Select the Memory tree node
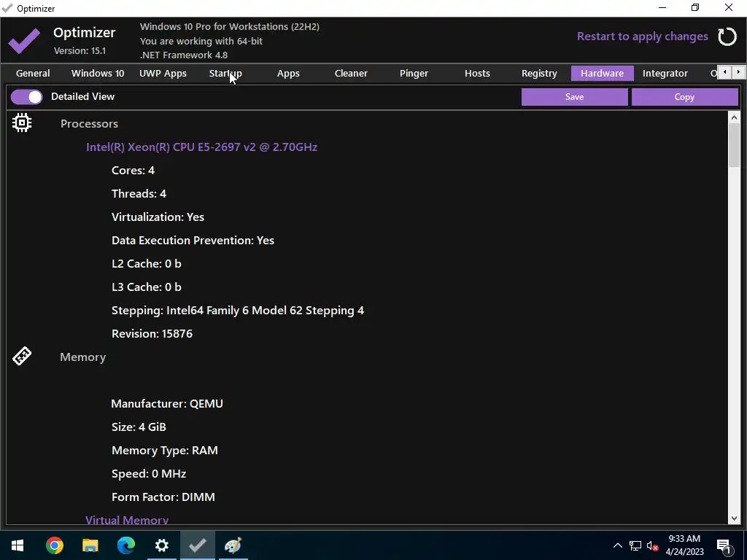This screenshot has height=560, width=747. pos(83,357)
